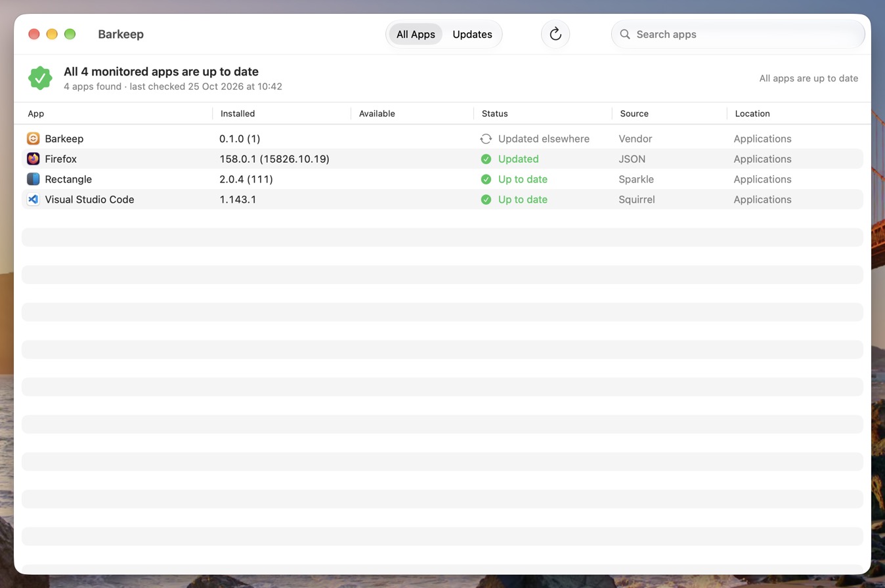
Task: Click Rectangle's Applications location cell
Action: pos(762,179)
